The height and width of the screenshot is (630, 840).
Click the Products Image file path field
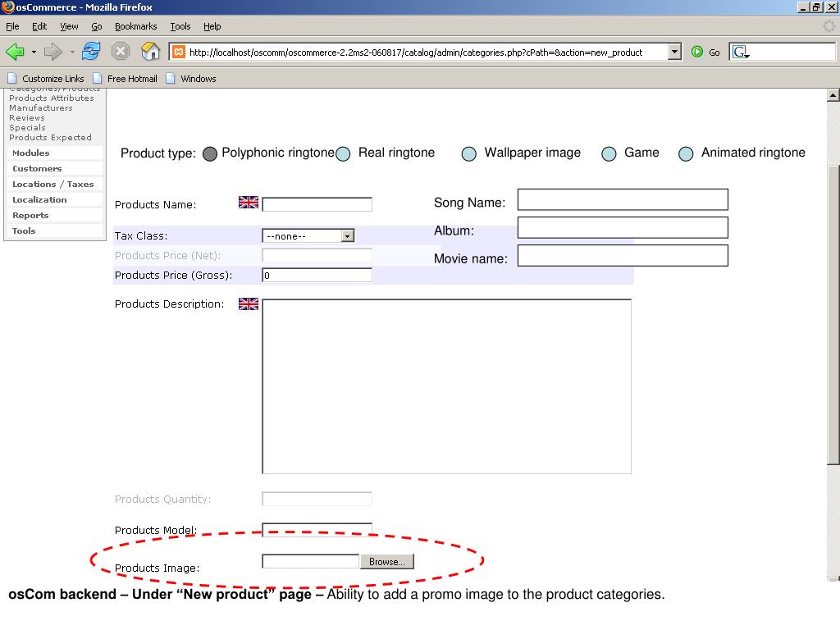[x=310, y=561]
